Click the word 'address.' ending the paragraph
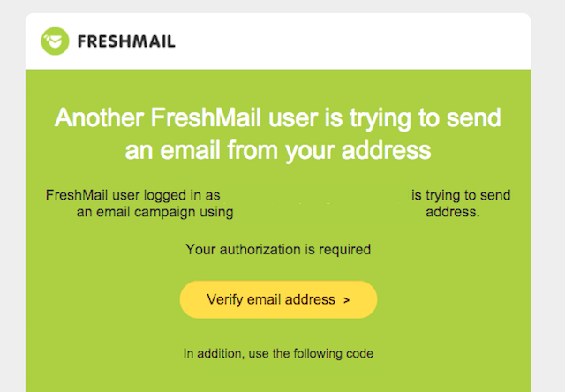This screenshot has width=565, height=392. pos(453,212)
